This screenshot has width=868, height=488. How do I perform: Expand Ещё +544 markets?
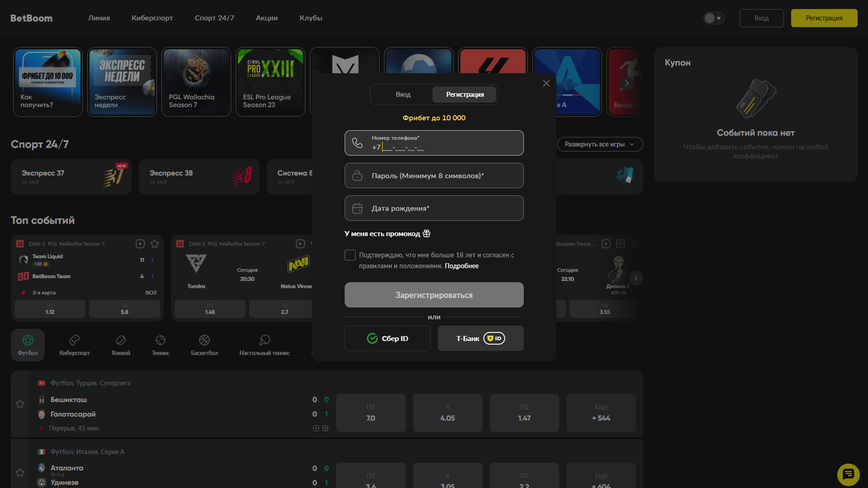click(x=601, y=413)
